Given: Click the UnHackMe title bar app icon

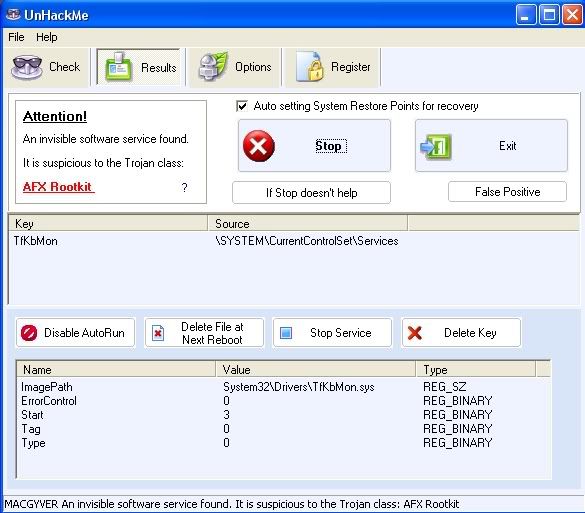Looking at the screenshot, I should click(x=13, y=15).
